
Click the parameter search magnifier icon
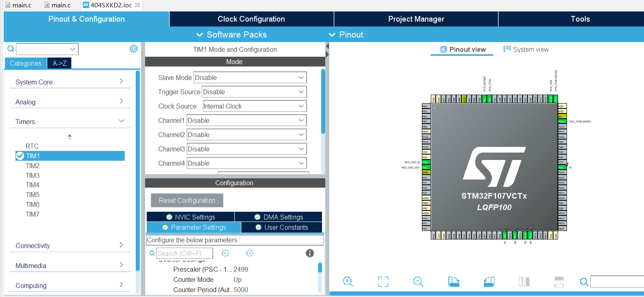tap(152, 253)
